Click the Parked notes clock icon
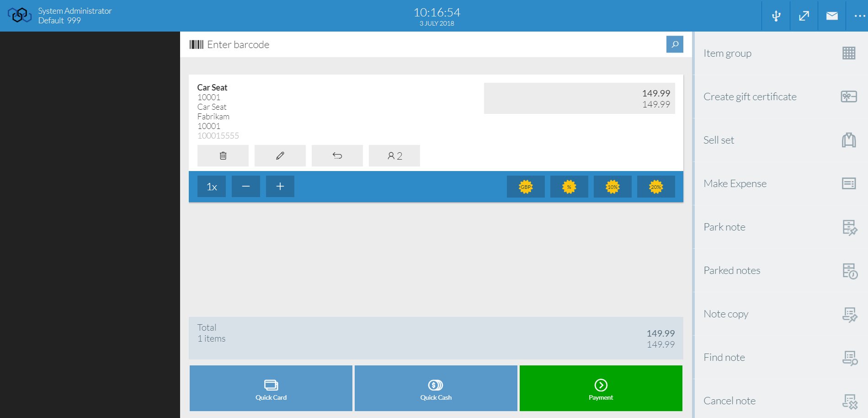868x418 pixels. (x=850, y=271)
